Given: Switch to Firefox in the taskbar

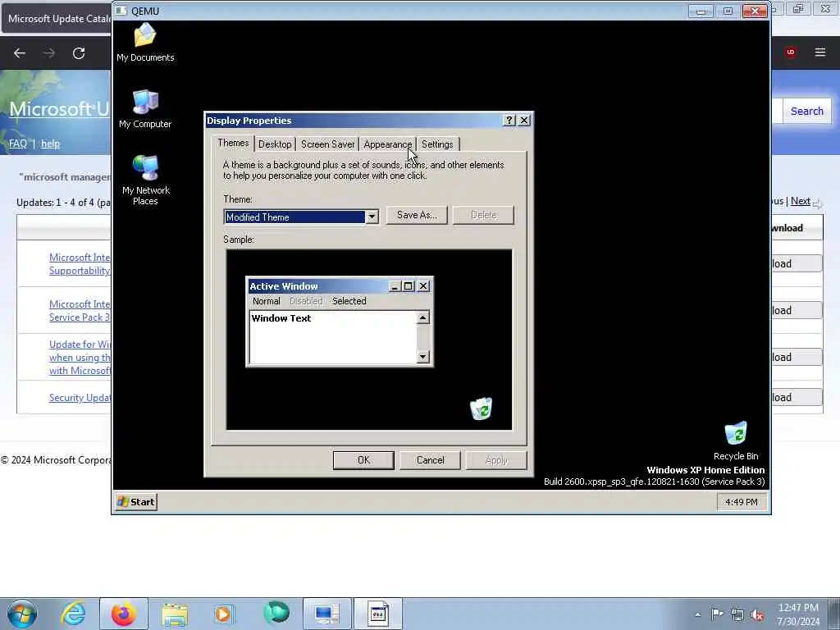Looking at the screenshot, I should click(x=124, y=614).
